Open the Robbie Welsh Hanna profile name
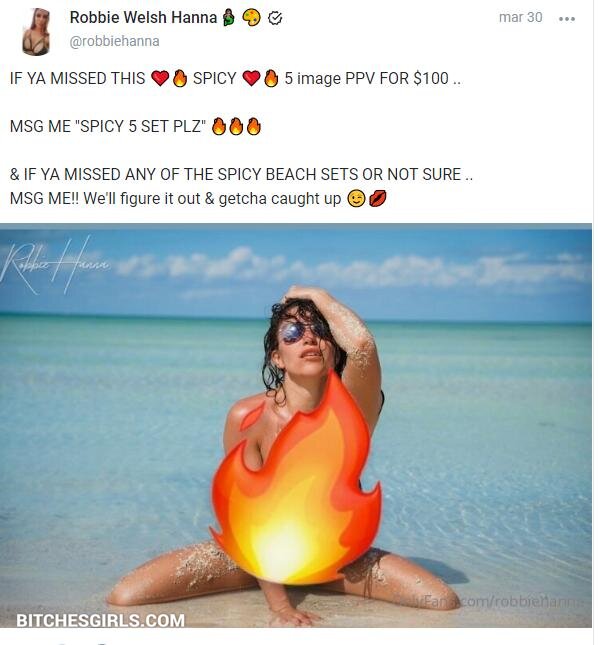 coord(143,18)
